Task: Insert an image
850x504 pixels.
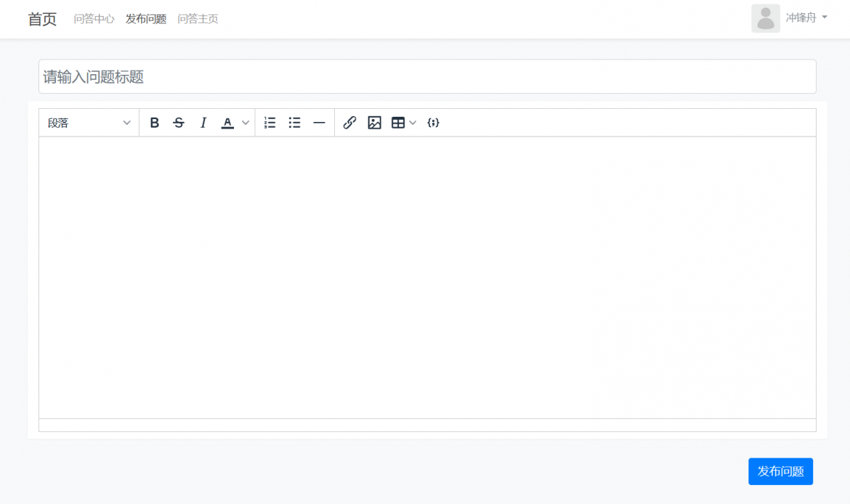Action: (375, 123)
